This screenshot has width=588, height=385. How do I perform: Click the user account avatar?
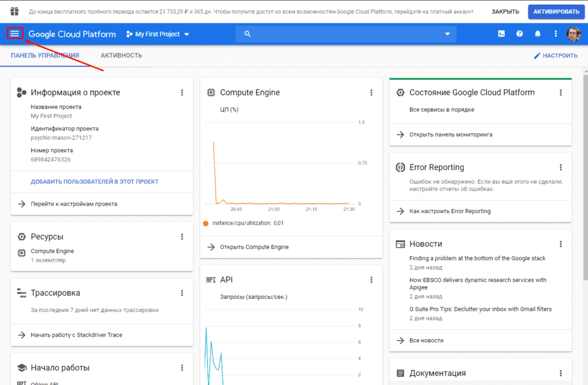pyautogui.click(x=574, y=34)
